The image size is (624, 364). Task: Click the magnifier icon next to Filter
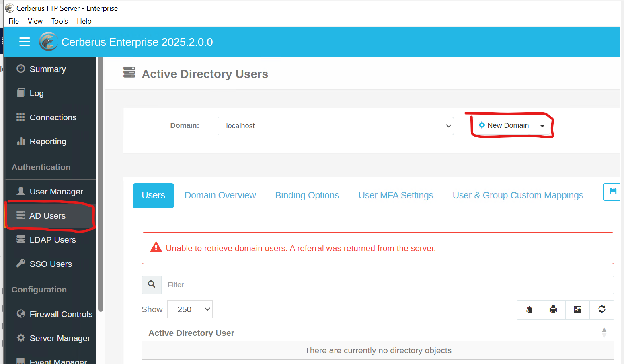pos(152,285)
